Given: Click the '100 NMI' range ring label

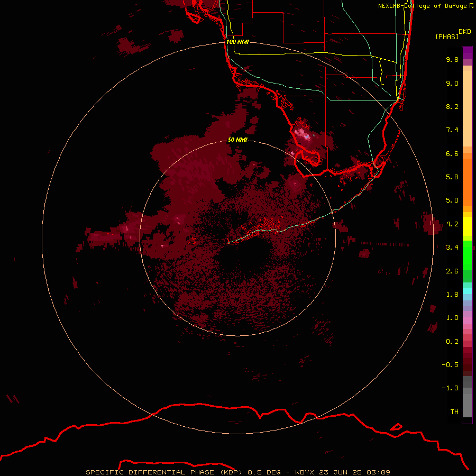Looking at the screenshot, I should tap(237, 42).
